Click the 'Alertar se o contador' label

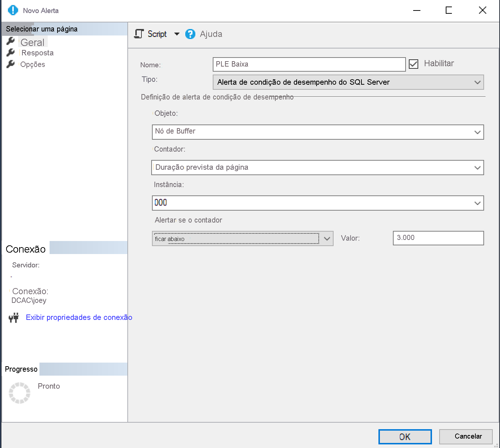click(188, 220)
